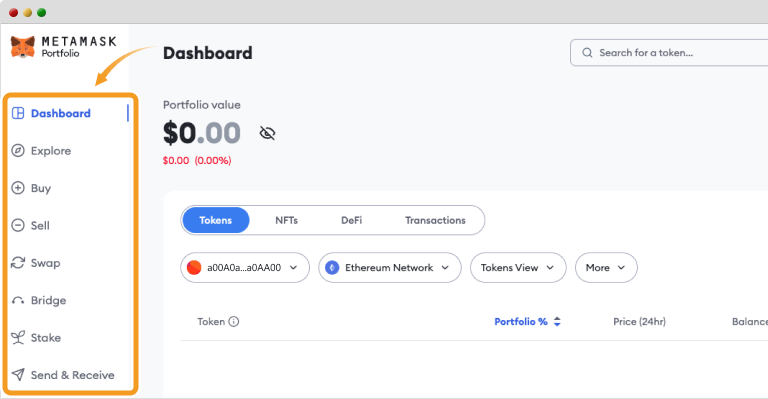Open the More options dropdown
This screenshot has width=768, height=399.
point(606,267)
